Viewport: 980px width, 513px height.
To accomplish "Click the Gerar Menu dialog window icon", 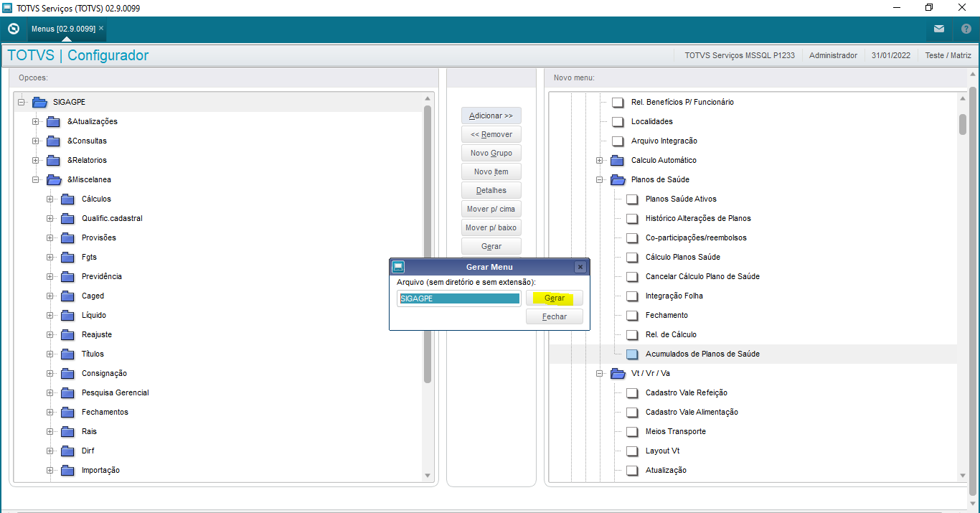I will click(x=398, y=267).
